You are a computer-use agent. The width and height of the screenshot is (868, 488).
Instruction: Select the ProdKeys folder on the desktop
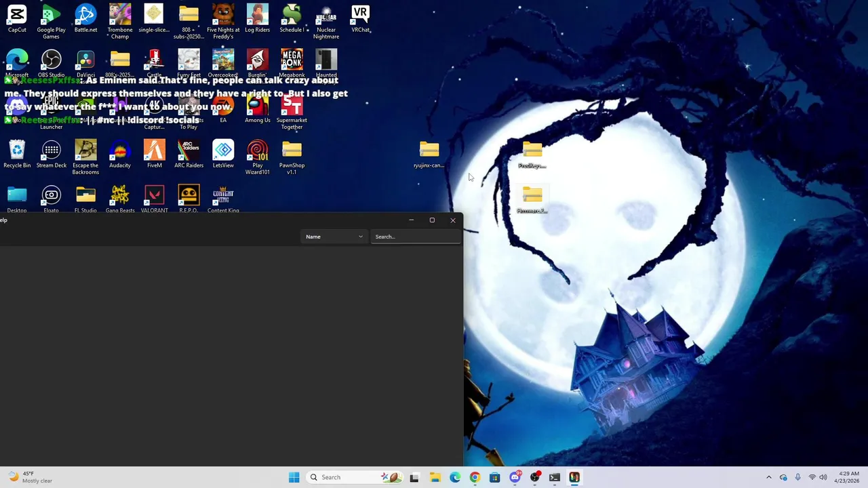[x=532, y=155]
